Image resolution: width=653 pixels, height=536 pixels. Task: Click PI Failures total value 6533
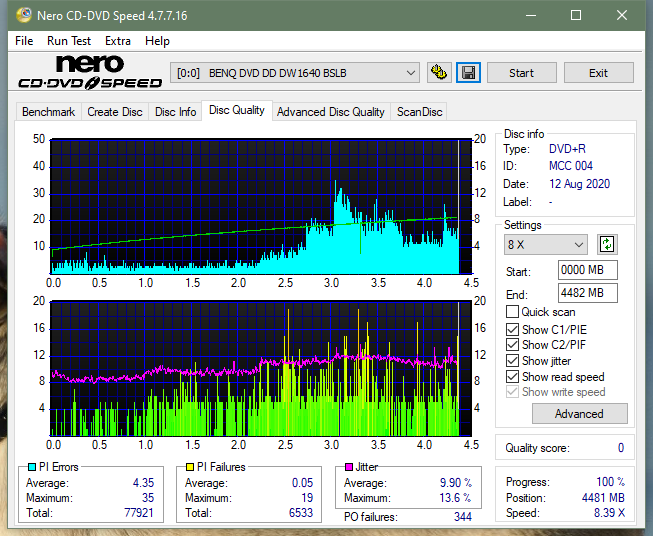click(301, 512)
